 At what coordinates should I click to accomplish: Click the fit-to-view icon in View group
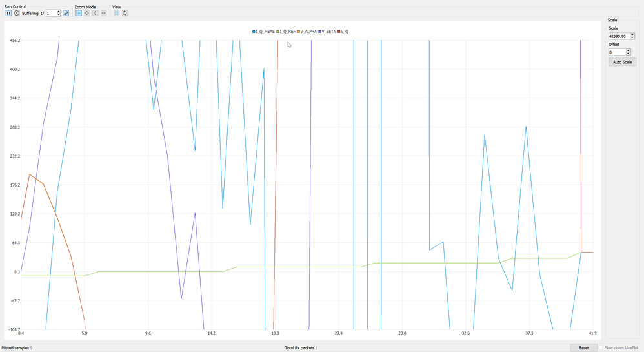[117, 13]
